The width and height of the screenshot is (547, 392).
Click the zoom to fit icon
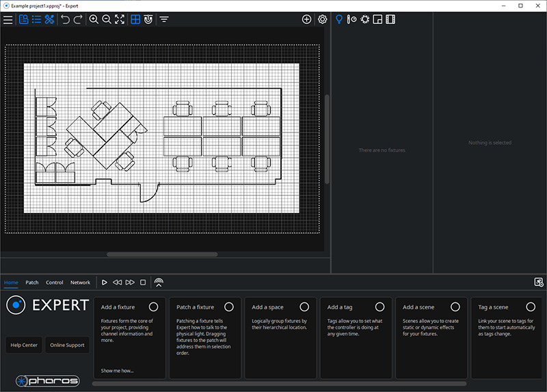tap(120, 20)
